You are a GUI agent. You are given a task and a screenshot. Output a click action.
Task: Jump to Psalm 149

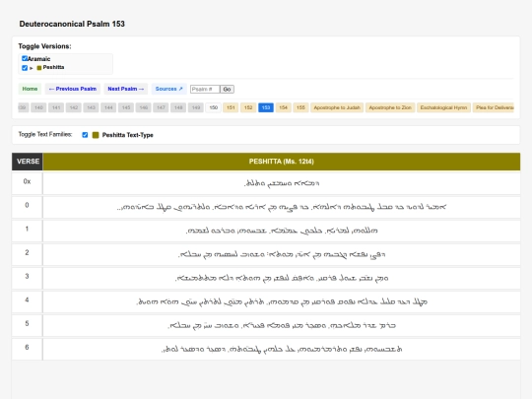click(x=196, y=107)
